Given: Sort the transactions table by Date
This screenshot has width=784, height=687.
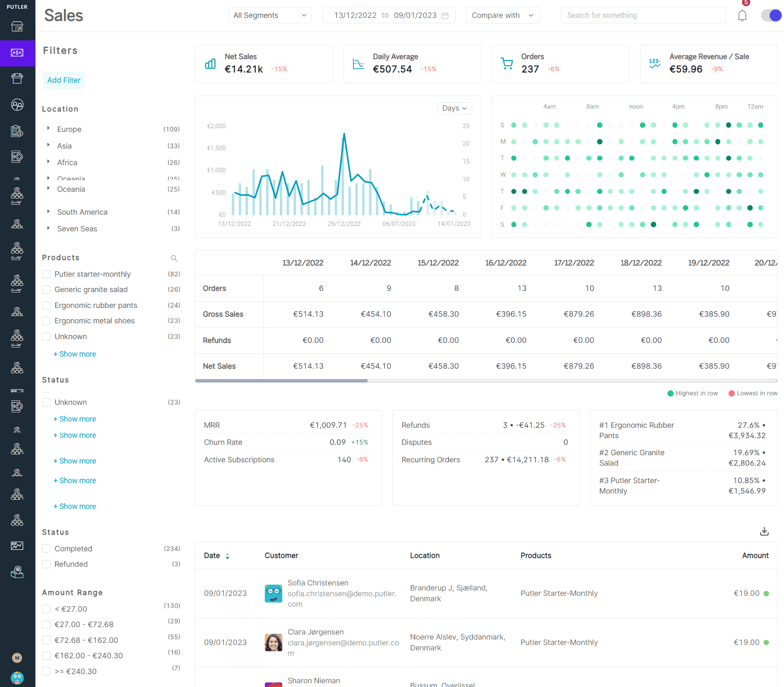Looking at the screenshot, I should point(228,556).
